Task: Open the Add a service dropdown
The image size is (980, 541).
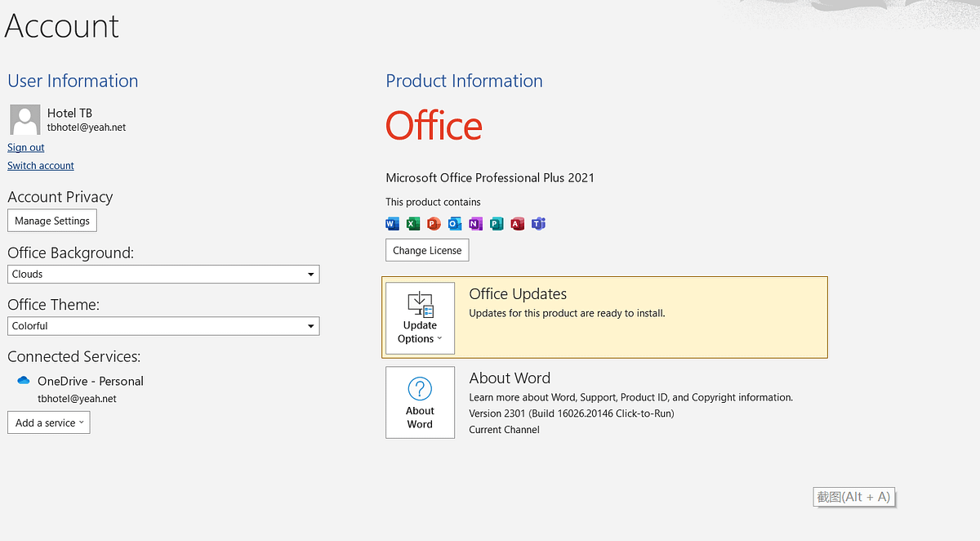Action: pyautogui.click(x=48, y=423)
